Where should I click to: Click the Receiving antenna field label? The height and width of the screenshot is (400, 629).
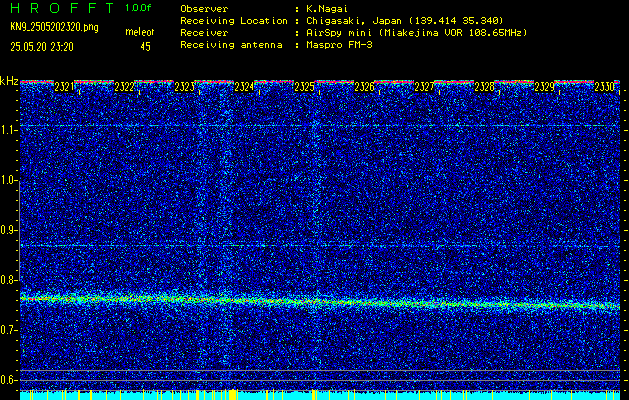(x=231, y=45)
